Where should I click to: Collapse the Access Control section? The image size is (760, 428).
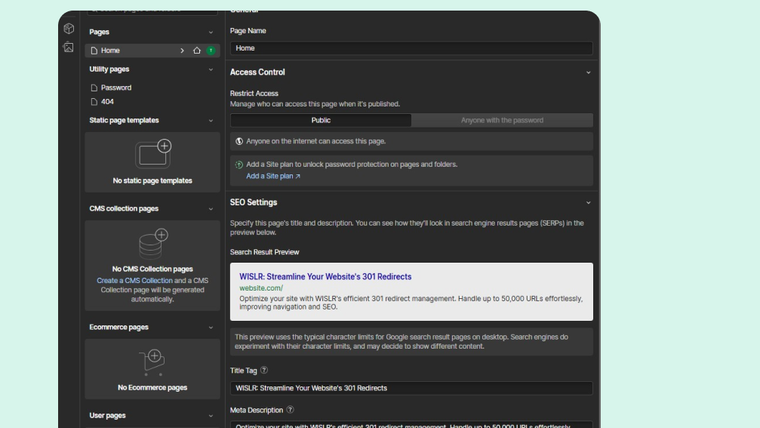(588, 72)
